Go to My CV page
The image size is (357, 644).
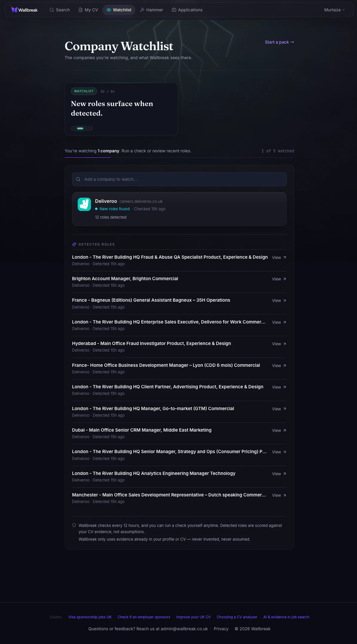(x=88, y=10)
